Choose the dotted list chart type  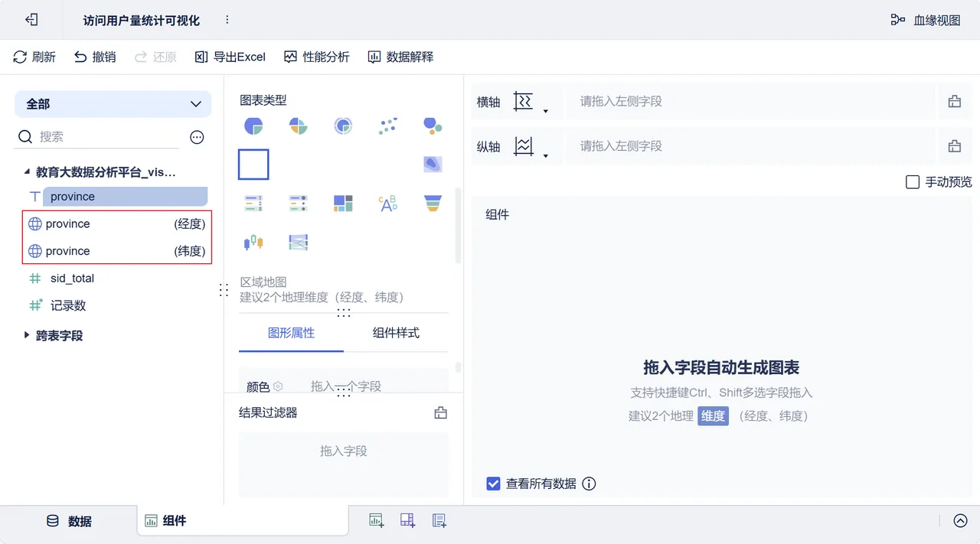[x=298, y=203]
